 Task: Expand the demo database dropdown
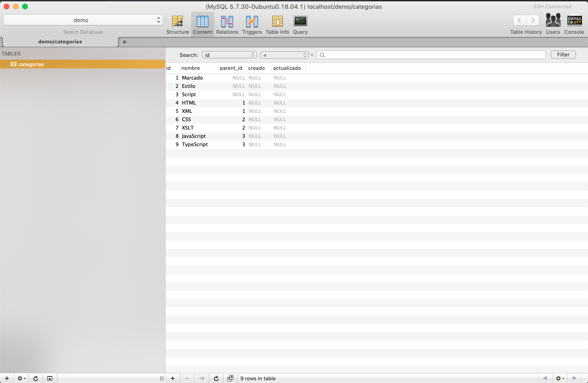point(83,20)
